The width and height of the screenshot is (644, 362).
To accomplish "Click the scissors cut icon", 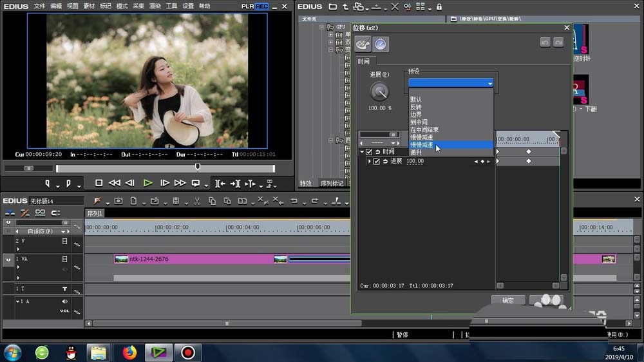I will coord(197,201).
